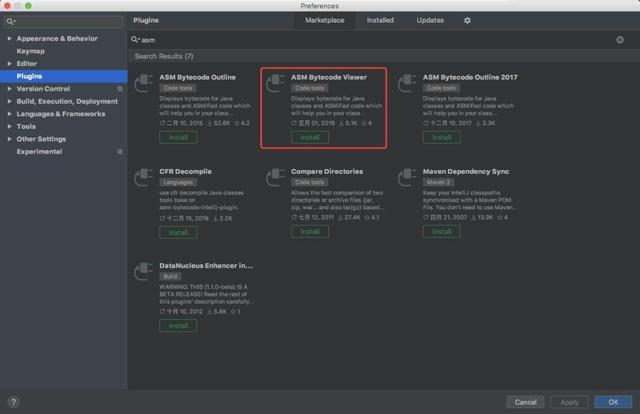Open ASM Bytecode Outline 2017 plugin title

point(470,77)
